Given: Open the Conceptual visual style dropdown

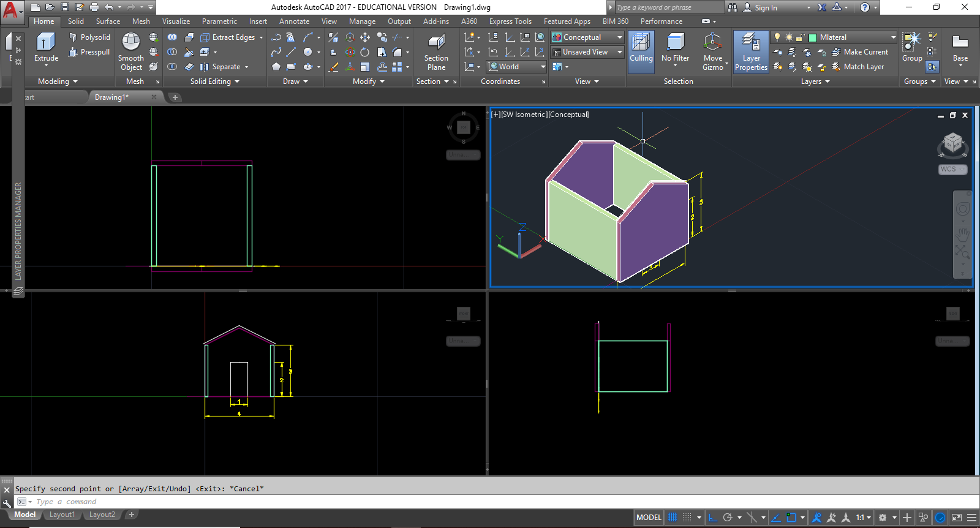Looking at the screenshot, I should [587, 37].
